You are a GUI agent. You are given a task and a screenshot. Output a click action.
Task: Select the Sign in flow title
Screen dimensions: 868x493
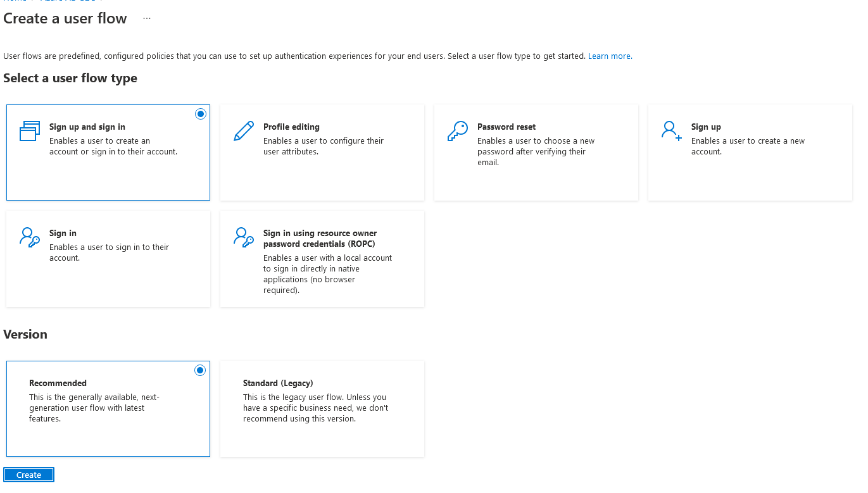click(x=63, y=233)
